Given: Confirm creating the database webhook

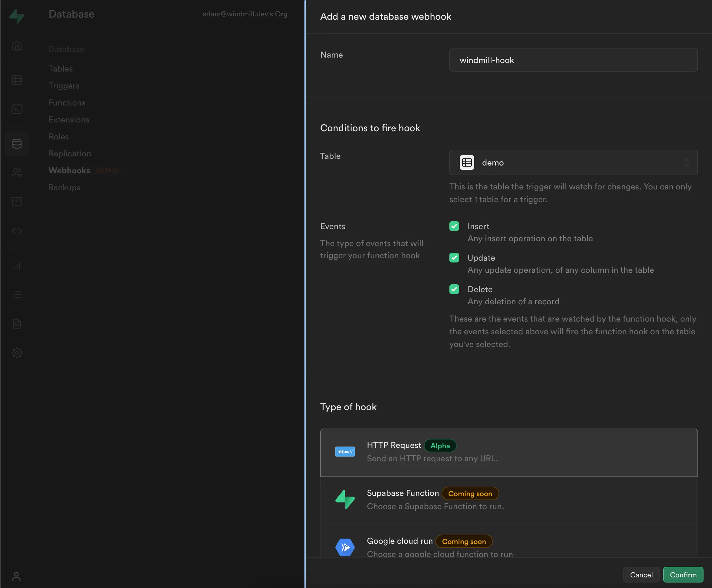Looking at the screenshot, I should (x=683, y=575).
